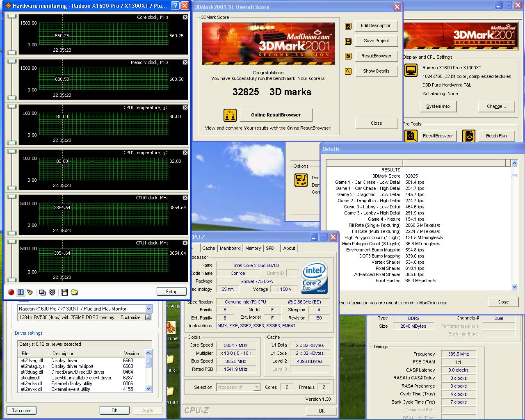Open help via the question mark button
Image resolution: width=525 pixels, height=420 pixels.
175,6
